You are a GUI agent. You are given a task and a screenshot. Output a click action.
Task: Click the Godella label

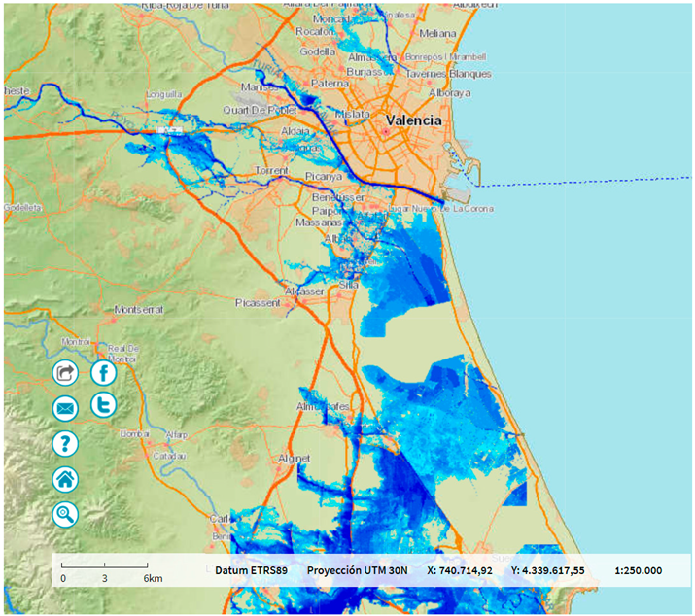click(317, 51)
